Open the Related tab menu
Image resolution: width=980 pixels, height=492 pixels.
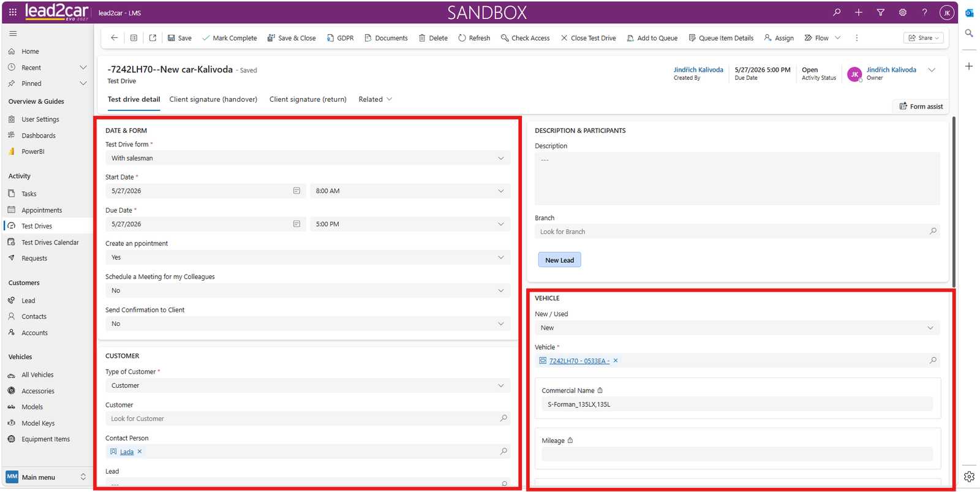coord(375,99)
